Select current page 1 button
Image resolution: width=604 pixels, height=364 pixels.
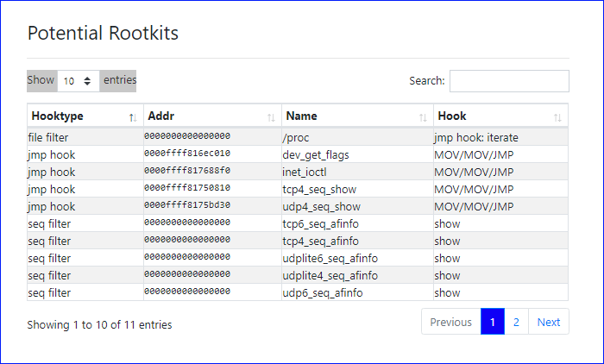(x=493, y=322)
